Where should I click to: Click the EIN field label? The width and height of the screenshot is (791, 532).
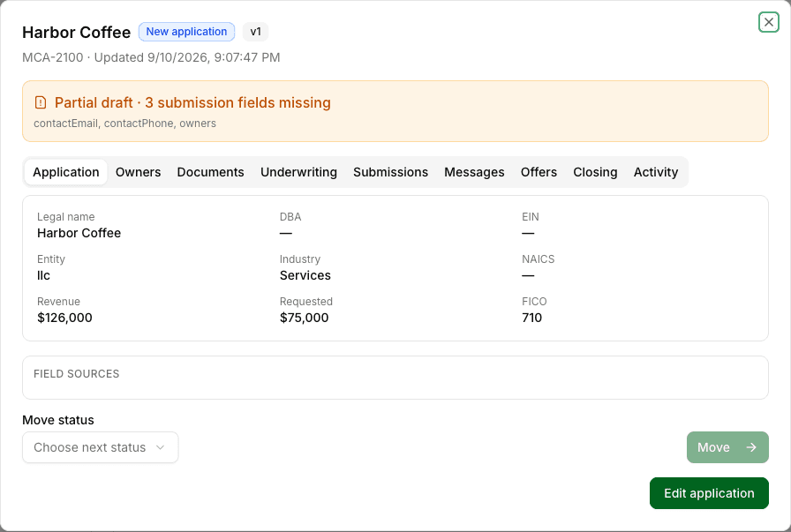pyautogui.click(x=531, y=217)
